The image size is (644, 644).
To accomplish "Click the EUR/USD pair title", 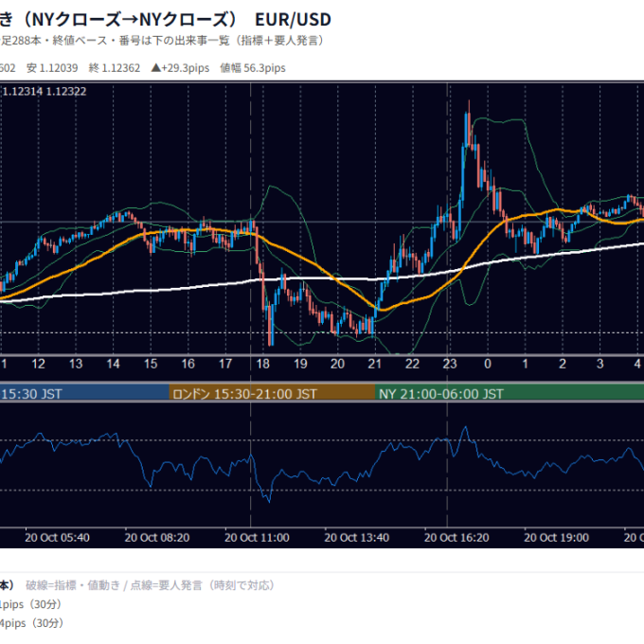I will 293,19.
